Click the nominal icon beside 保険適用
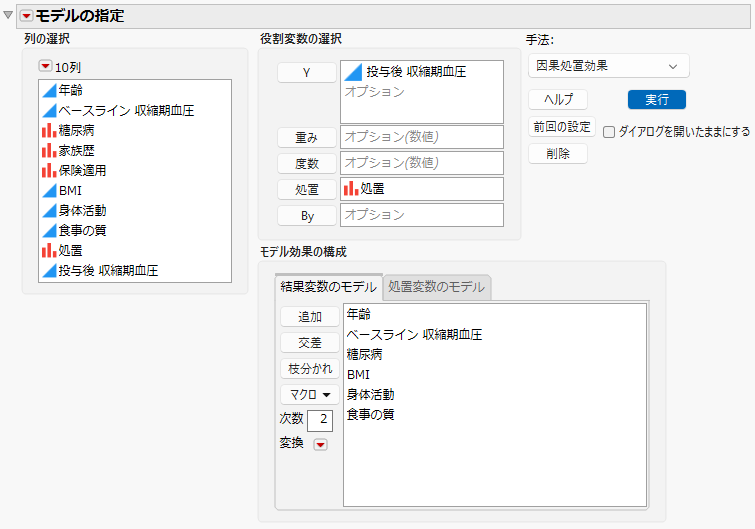 49,170
